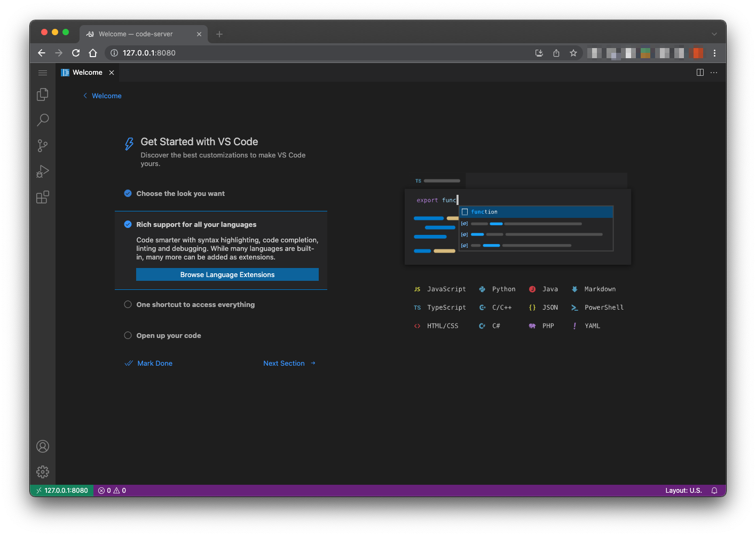Select 'One shortcut to access everything' circle
Screen dimensions: 756x536
coord(128,304)
